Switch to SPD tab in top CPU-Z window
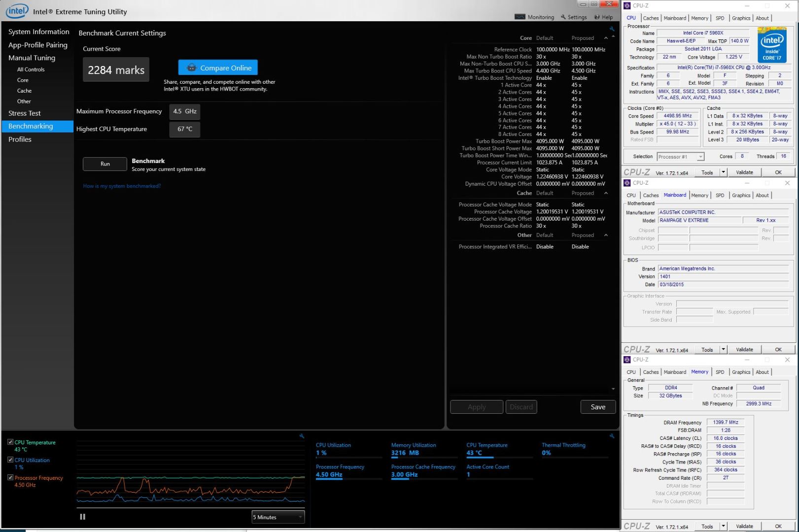The image size is (799, 532). [x=720, y=18]
